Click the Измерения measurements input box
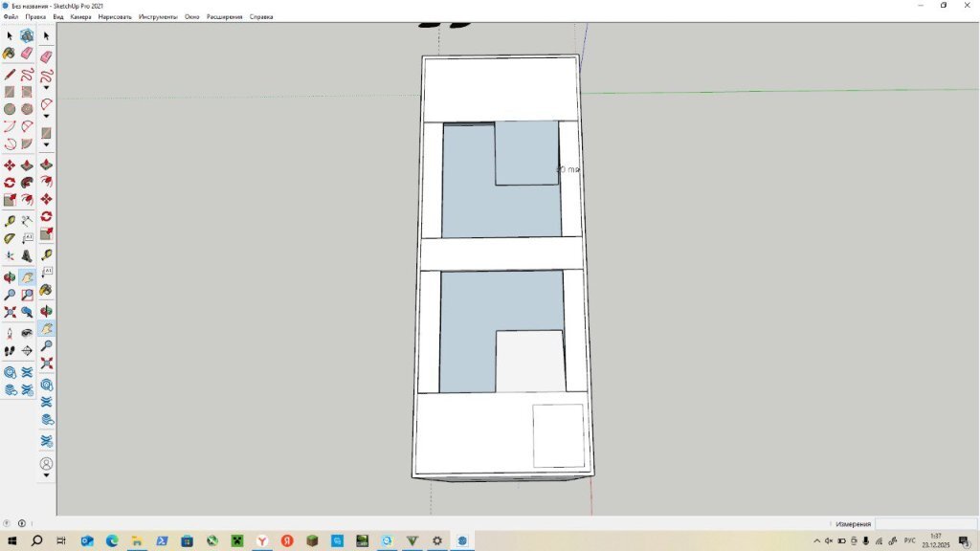The image size is (980, 551). [x=924, y=524]
